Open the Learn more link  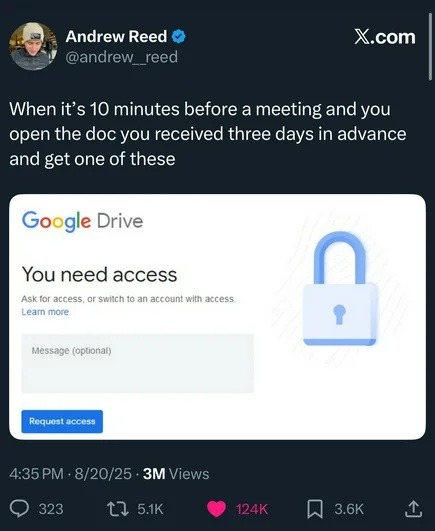click(x=45, y=312)
